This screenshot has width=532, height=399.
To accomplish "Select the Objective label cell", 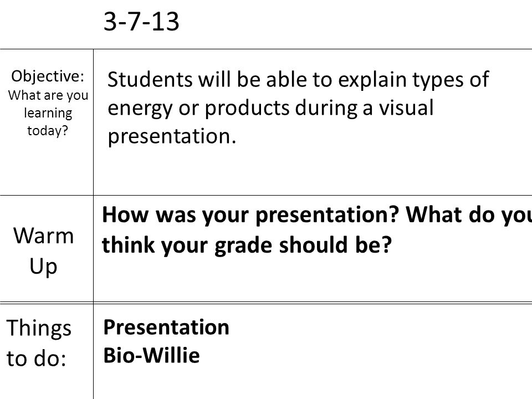I will coord(47,122).
